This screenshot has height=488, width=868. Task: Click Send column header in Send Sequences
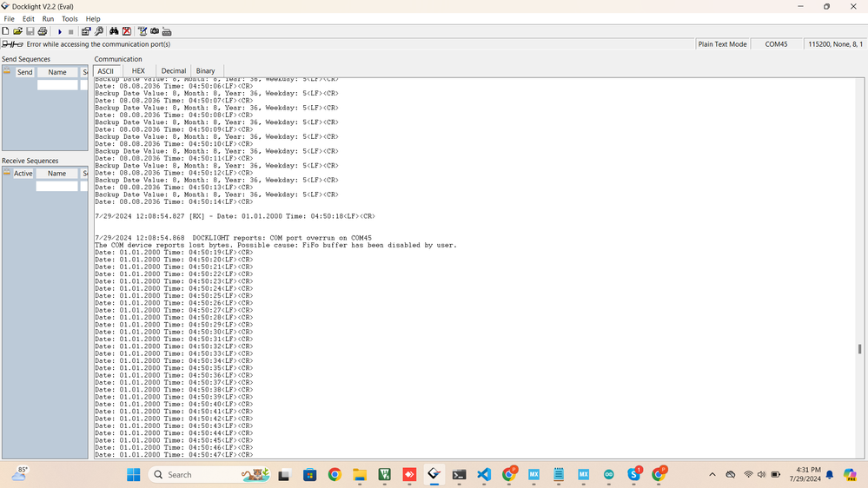25,72
